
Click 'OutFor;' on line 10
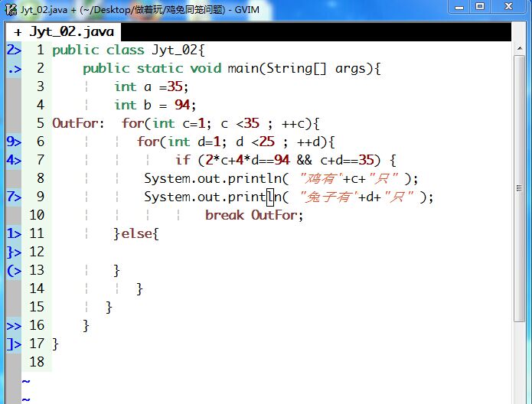(x=277, y=216)
